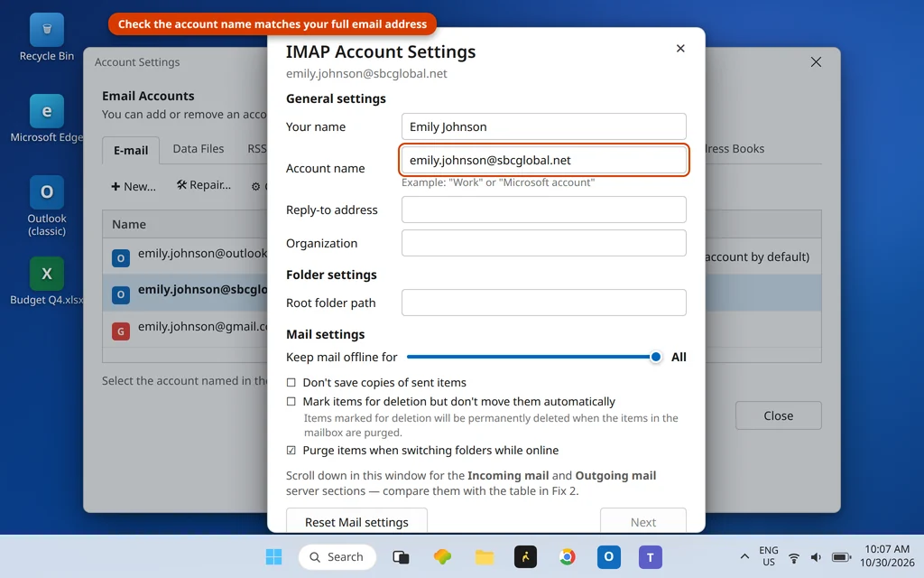The height and width of the screenshot is (578, 924).
Task: Click the Reply-to address field
Action: [x=544, y=210]
